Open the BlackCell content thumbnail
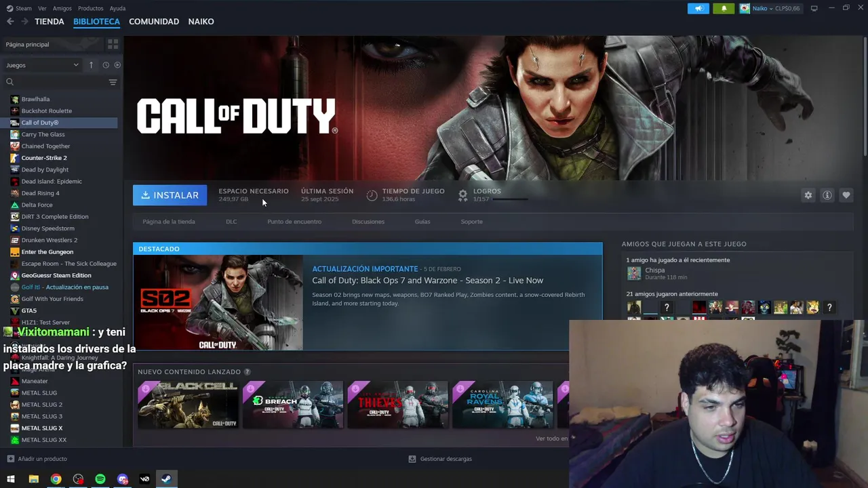This screenshot has width=868, height=488. pyautogui.click(x=188, y=405)
